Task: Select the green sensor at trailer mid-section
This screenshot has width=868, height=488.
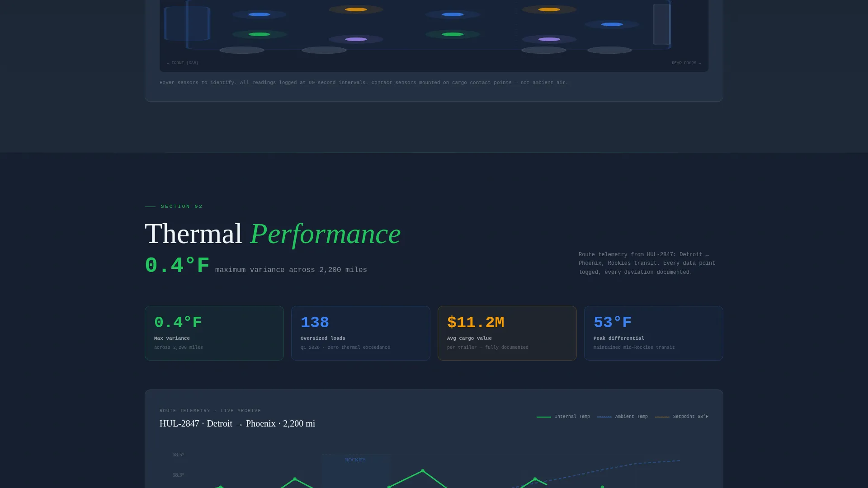Action: (452, 34)
